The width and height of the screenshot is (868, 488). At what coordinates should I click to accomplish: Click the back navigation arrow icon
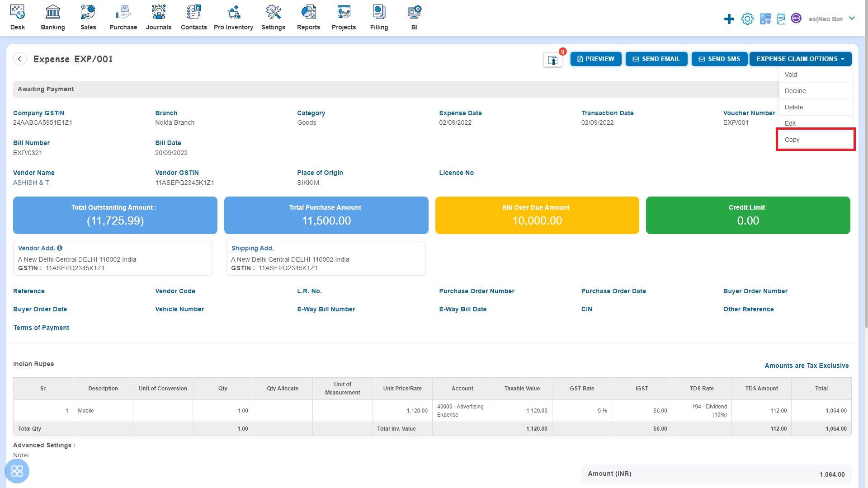pyautogui.click(x=20, y=59)
